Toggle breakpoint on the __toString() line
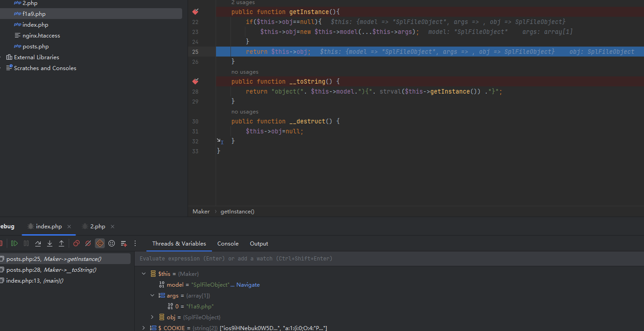644x331 pixels. [195, 81]
